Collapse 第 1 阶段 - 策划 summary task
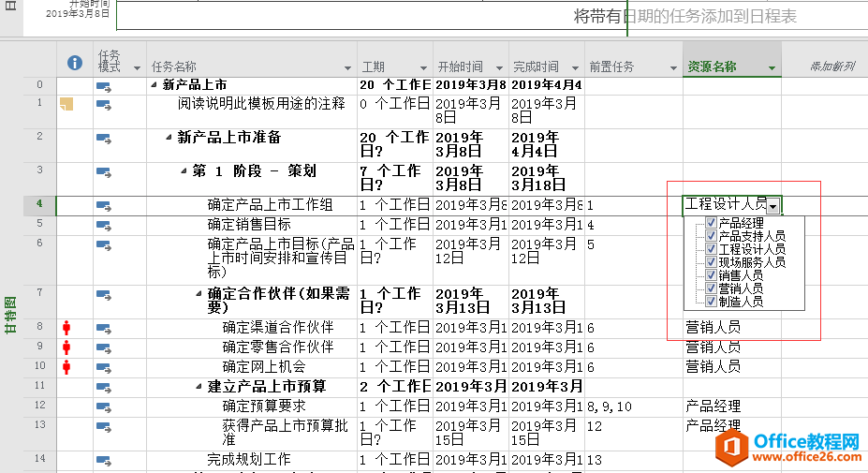 [x=184, y=171]
